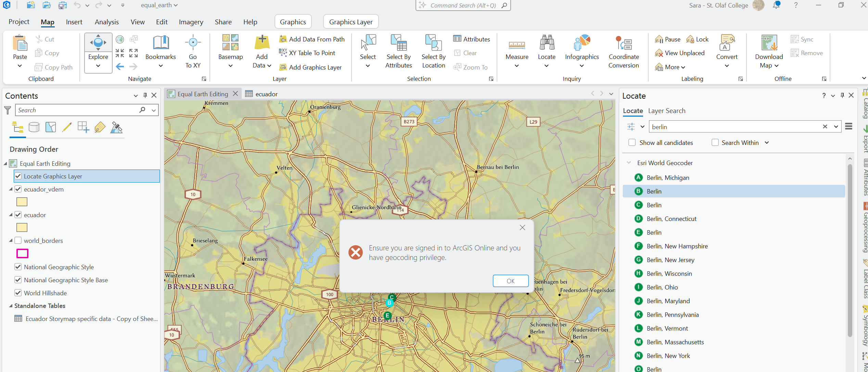Open the locate search history dropdown
Viewport: 868px width, 372px height.
836,127
